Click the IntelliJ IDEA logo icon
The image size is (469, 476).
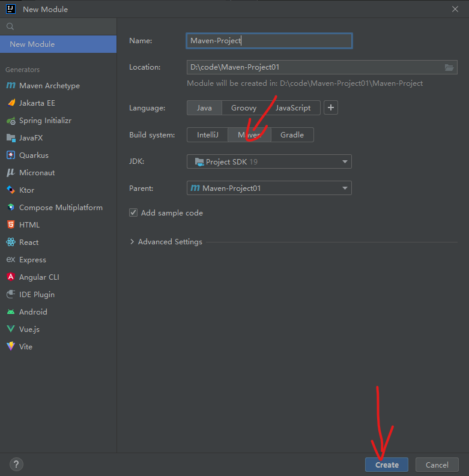pos(11,9)
